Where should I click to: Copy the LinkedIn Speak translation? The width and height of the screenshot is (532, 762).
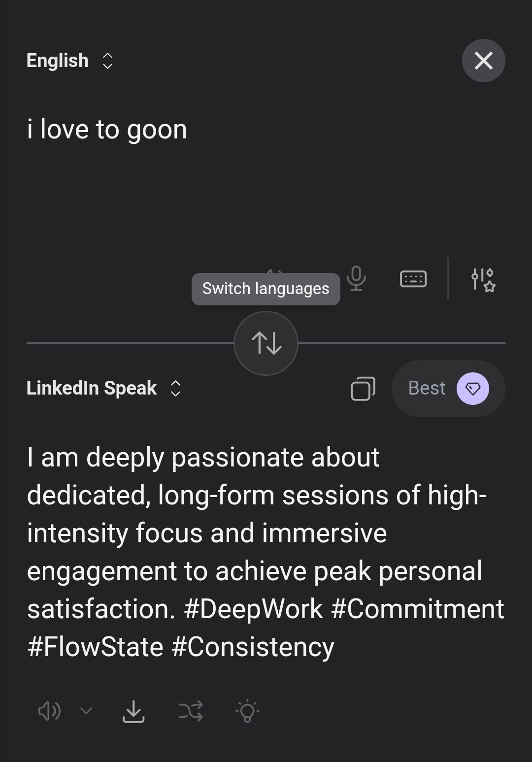tap(363, 389)
